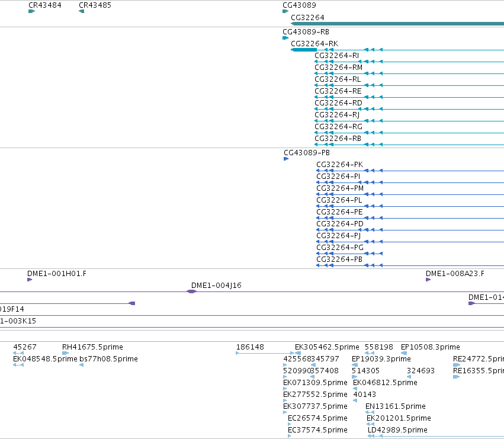Select the bs77h08.5prime EST label
The width and height of the screenshot is (504, 439).
point(108,359)
